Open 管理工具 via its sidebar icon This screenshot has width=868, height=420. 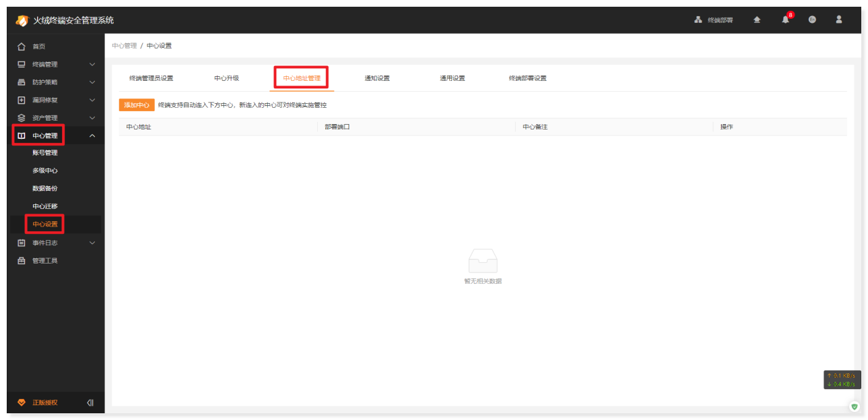pyautogui.click(x=20, y=260)
